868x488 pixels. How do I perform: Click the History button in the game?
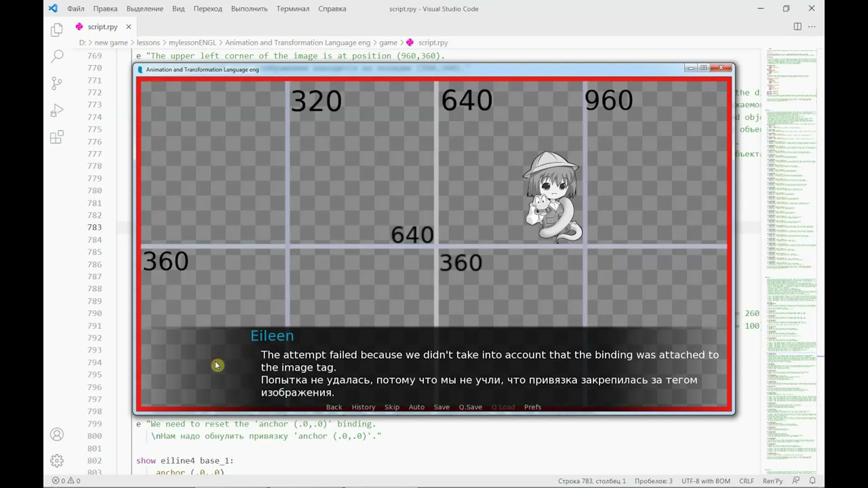(363, 407)
